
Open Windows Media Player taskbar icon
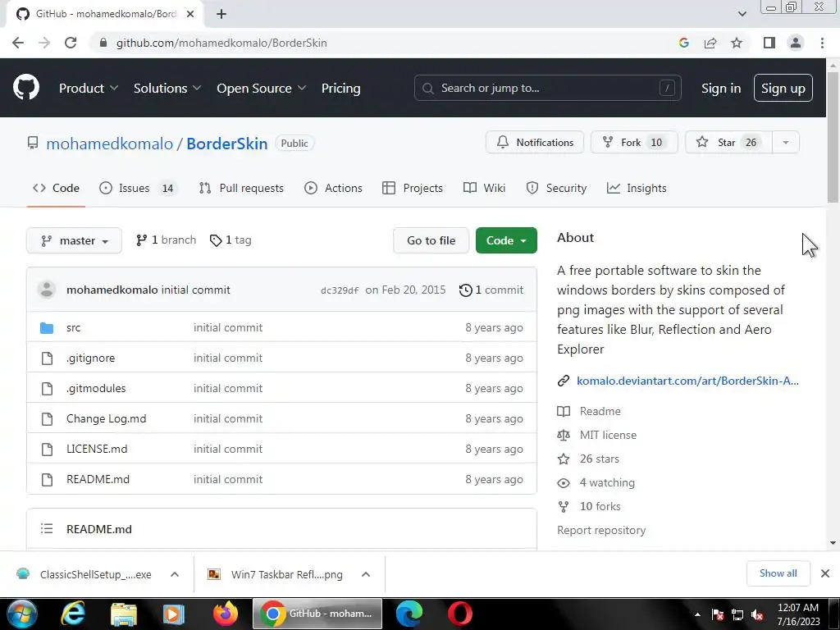tap(174, 614)
